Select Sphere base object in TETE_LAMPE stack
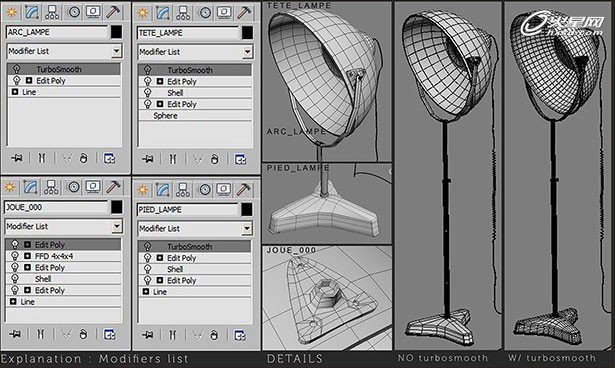Screen dimensions: 615x368 pyautogui.click(x=165, y=116)
